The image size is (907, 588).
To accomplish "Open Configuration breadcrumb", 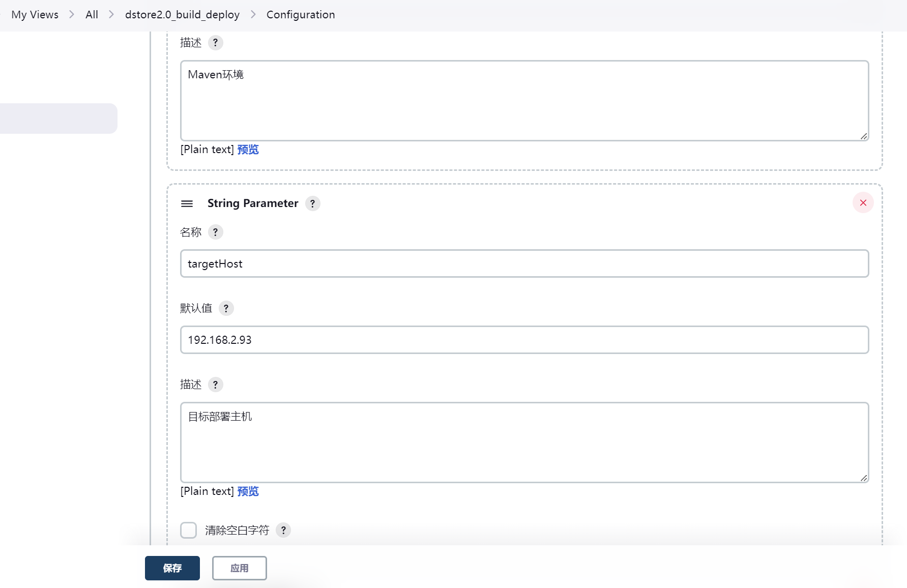I will (x=301, y=15).
